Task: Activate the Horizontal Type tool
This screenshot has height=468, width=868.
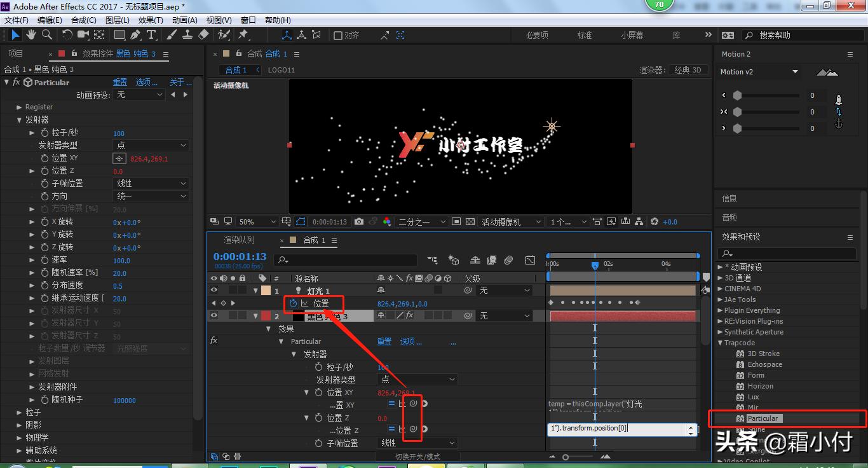Action: pyautogui.click(x=151, y=34)
